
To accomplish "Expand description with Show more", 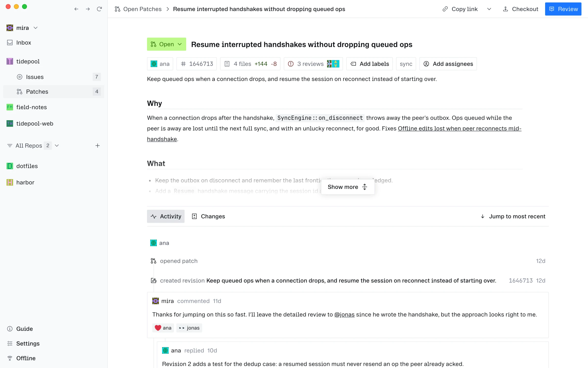I will (x=348, y=187).
